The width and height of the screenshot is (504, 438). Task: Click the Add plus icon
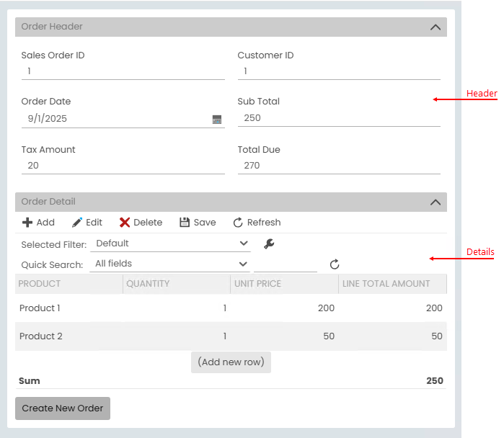tap(27, 223)
